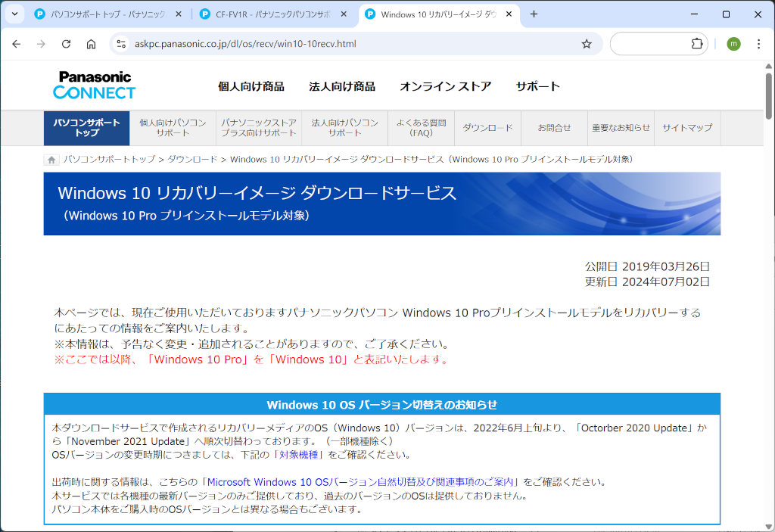Close the Windows 10 リカバリーイメージ tab
Image resolution: width=775 pixels, height=532 pixels.
click(x=509, y=14)
